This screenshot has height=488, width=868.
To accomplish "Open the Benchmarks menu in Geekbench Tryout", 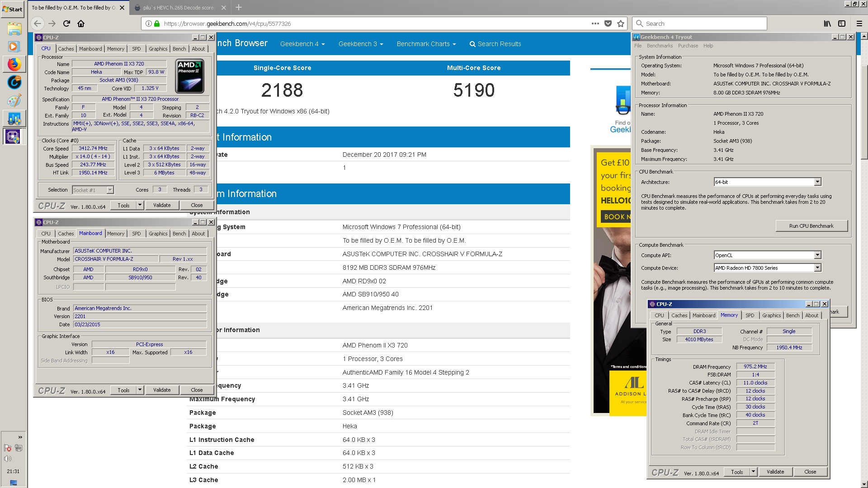I will coord(660,46).
